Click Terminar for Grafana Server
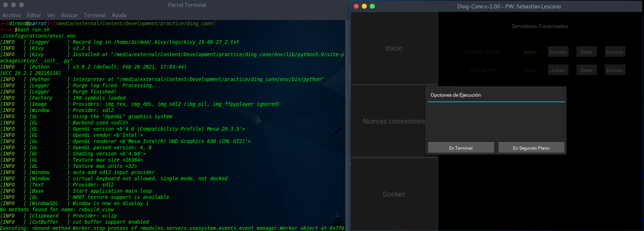 point(558,52)
